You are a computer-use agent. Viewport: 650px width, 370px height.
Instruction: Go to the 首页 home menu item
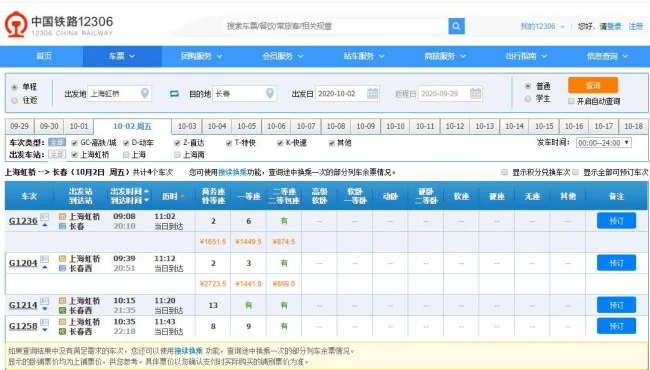tap(44, 56)
